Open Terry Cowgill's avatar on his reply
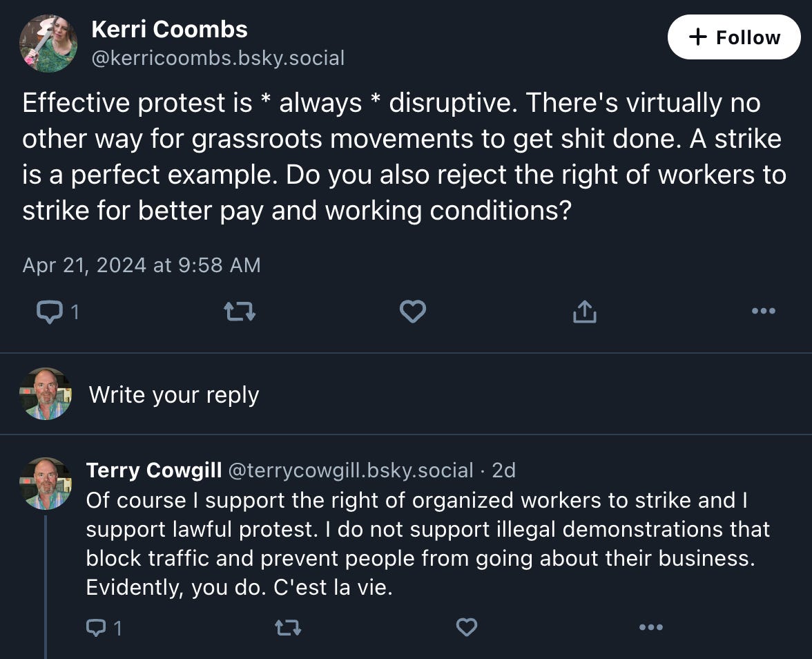This screenshot has width=812, height=659. [46, 483]
